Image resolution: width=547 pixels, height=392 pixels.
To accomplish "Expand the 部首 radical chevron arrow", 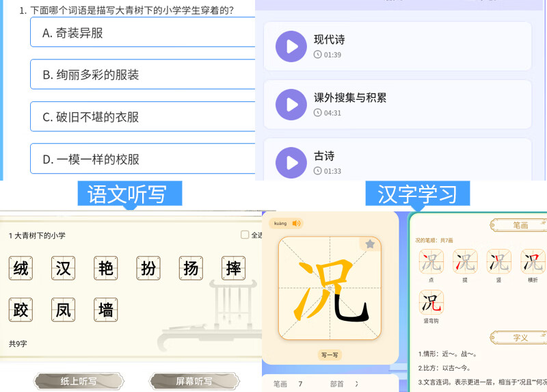I will 356,384.
